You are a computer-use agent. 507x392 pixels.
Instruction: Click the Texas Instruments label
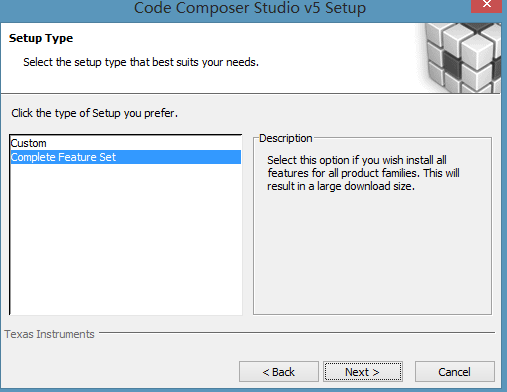(49, 334)
